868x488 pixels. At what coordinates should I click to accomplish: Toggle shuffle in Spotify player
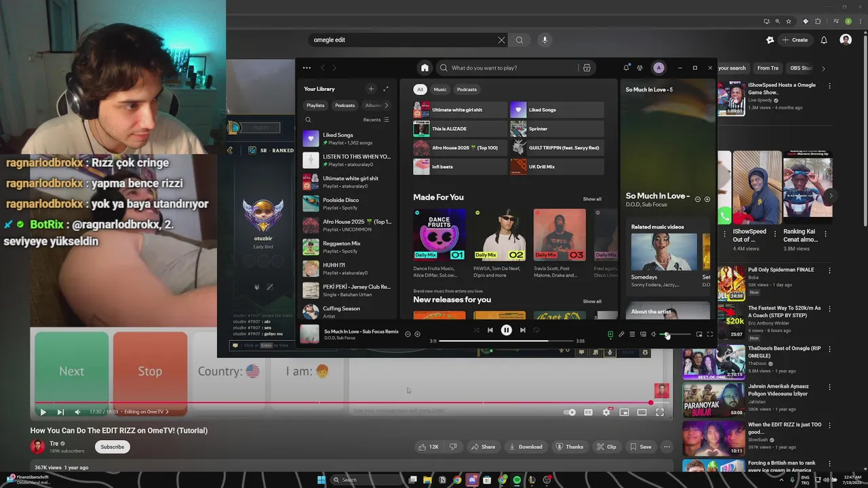[x=476, y=330]
